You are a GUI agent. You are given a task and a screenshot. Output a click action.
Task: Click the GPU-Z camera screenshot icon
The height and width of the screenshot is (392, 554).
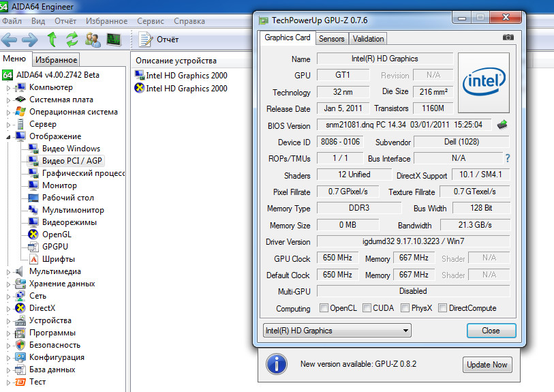(x=508, y=37)
